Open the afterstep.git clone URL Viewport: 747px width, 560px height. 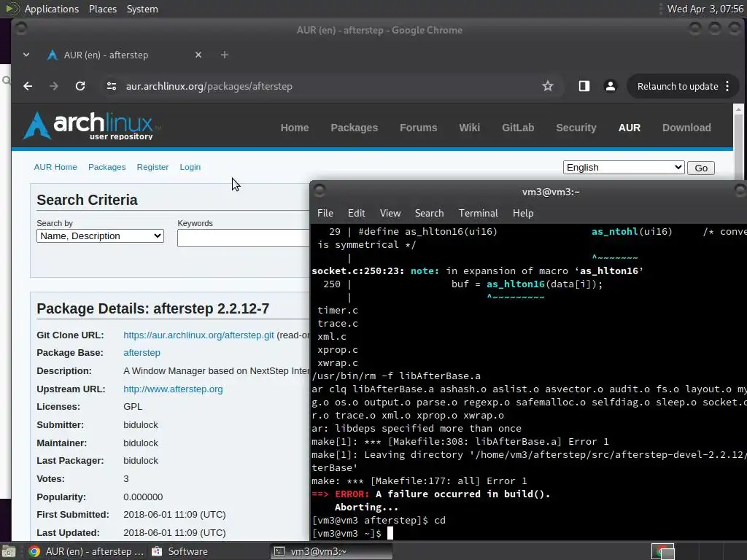coord(198,335)
